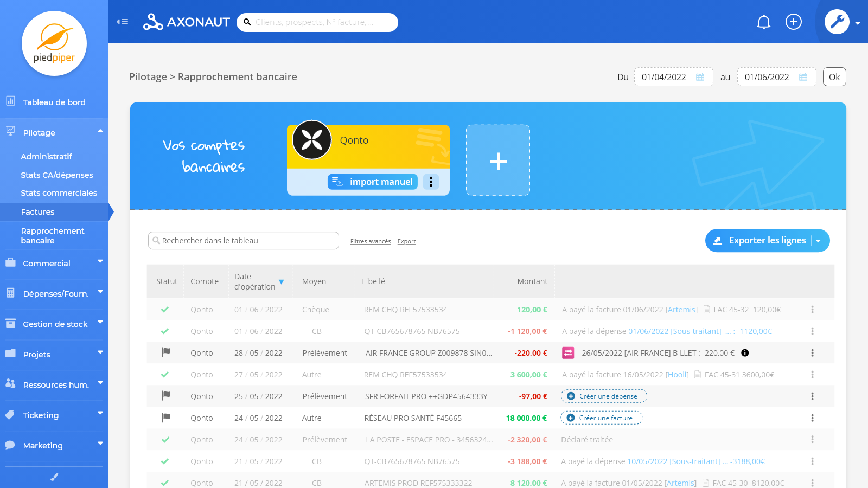The height and width of the screenshot is (488, 868).
Task: Toggle flag status on RÉSEAU PRO SANTÉ row
Action: (166, 418)
